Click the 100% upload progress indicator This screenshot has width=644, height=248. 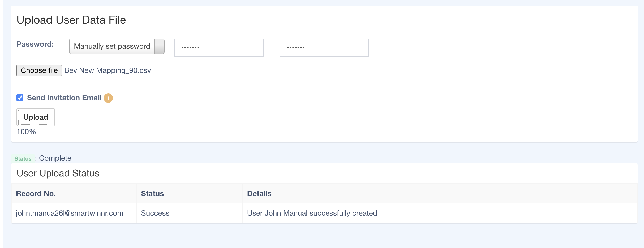26,132
